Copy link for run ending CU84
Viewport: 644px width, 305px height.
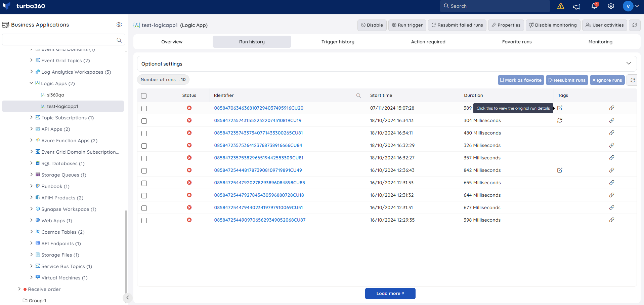click(612, 145)
